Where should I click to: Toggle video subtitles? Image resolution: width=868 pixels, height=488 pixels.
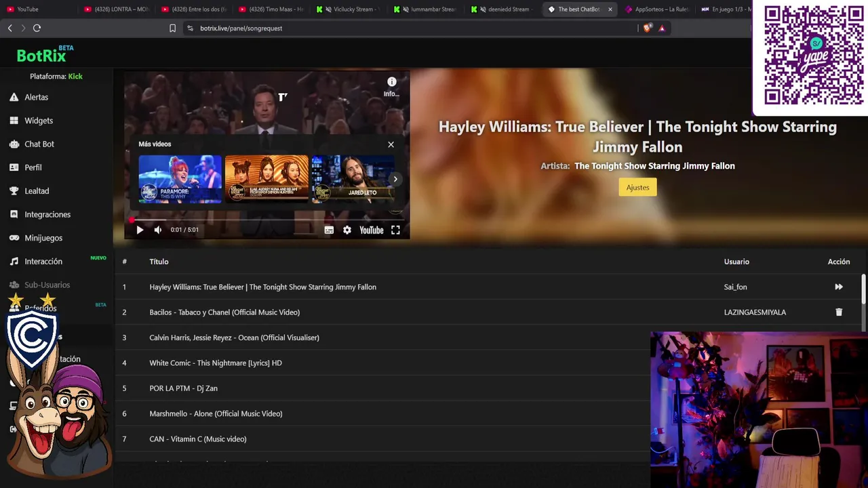click(x=329, y=230)
